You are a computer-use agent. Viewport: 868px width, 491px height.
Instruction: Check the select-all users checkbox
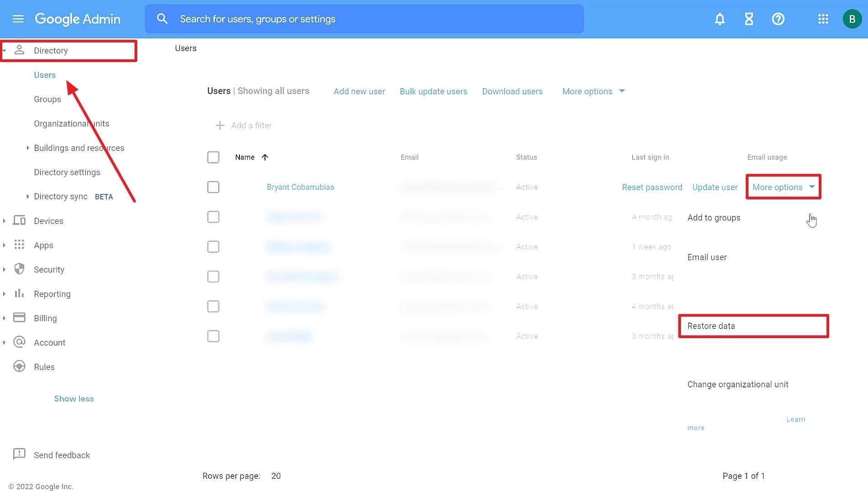coord(213,157)
